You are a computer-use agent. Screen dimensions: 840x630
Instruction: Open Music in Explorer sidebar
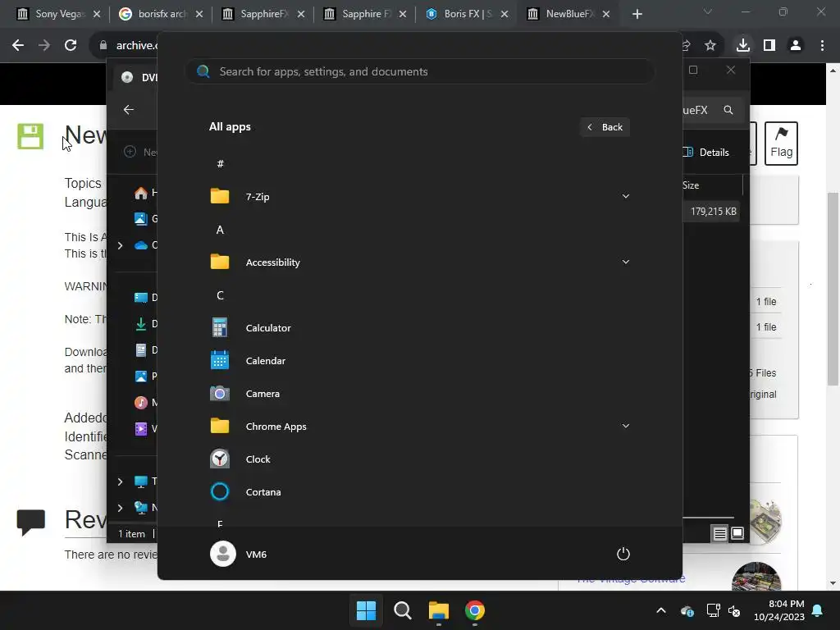click(144, 402)
